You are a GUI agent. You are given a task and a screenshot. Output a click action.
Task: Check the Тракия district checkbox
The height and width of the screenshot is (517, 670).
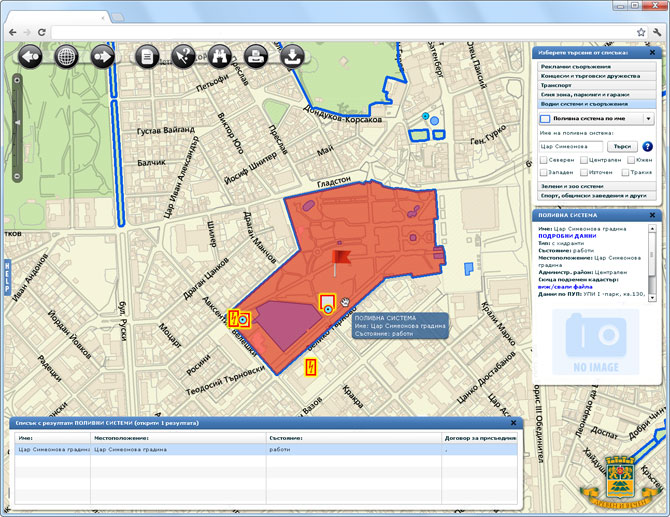625,172
